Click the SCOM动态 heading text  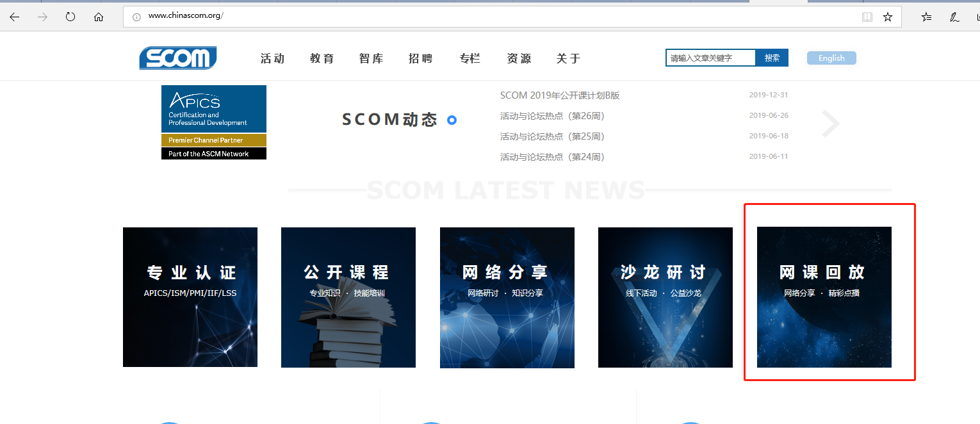389,120
